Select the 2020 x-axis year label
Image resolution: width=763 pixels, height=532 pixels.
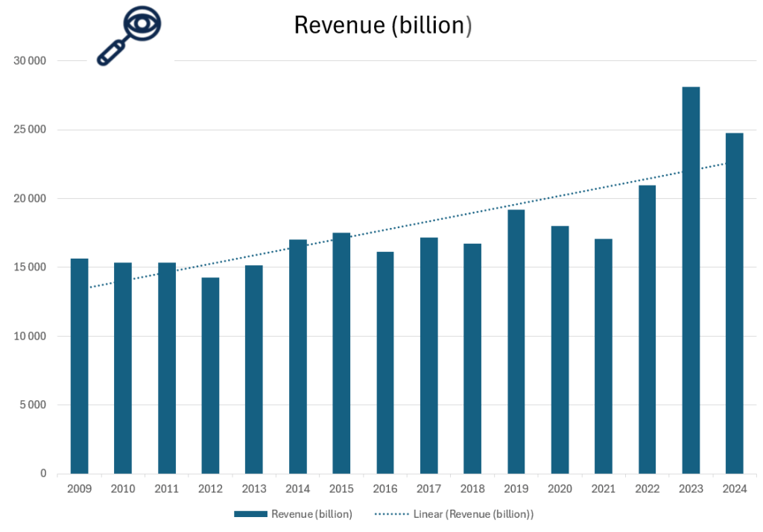[560, 489]
